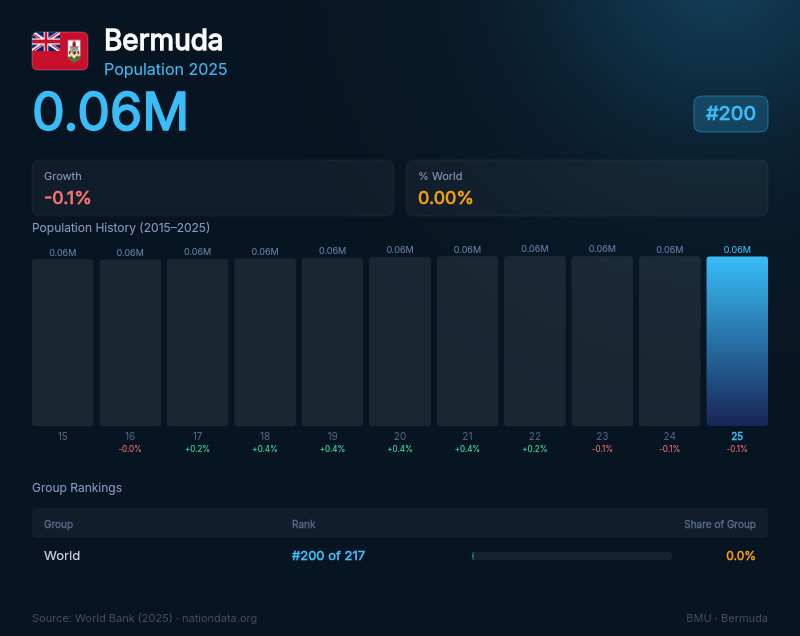Select the 2016 population bar
This screenshot has width=800, height=636.
pyautogui.click(x=130, y=342)
